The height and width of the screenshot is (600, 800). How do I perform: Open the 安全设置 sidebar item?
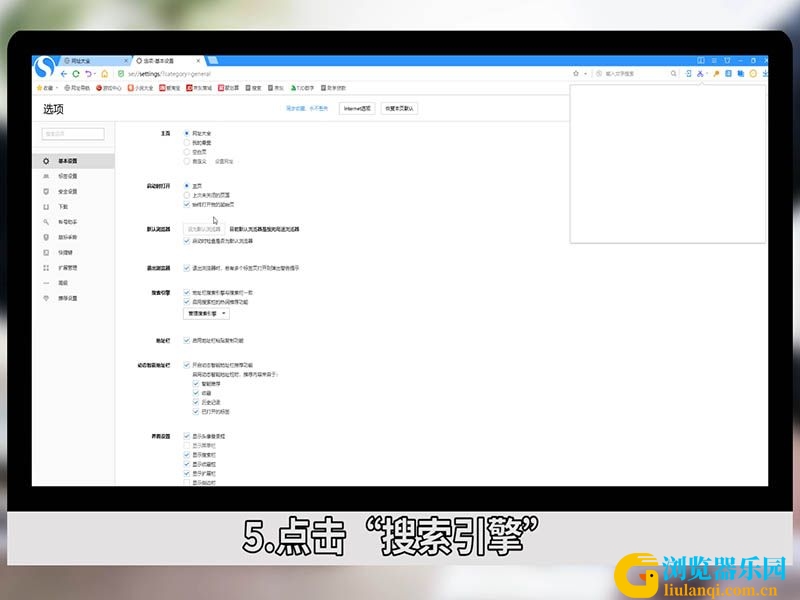click(x=74, y=191)
